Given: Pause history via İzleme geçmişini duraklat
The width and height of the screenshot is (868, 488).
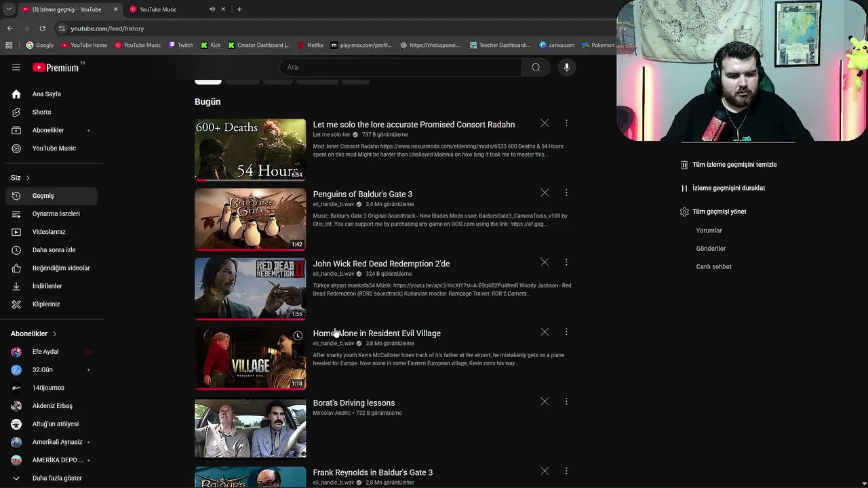Looking at the screenshot, I should tap(723, 188).
